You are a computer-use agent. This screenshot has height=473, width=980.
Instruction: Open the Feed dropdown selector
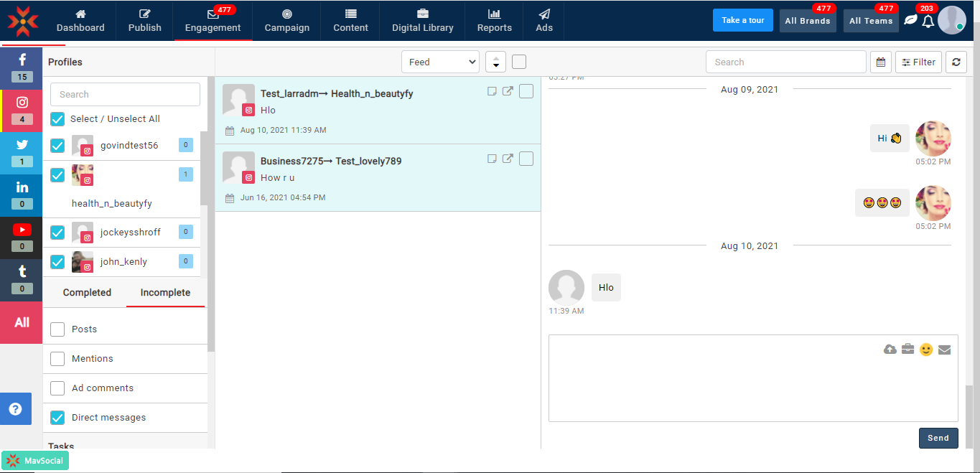pyautogui.click(x=440, y=62)
